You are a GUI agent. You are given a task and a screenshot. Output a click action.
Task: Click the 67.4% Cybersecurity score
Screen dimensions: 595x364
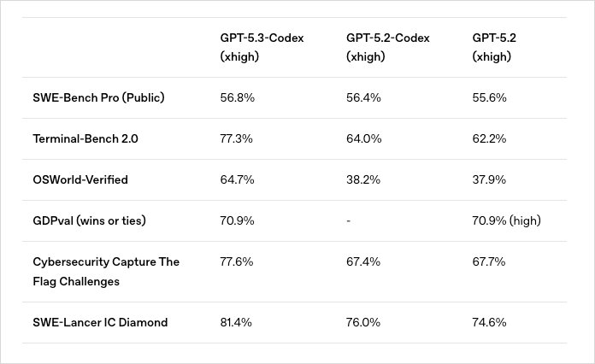click(363, 261)
